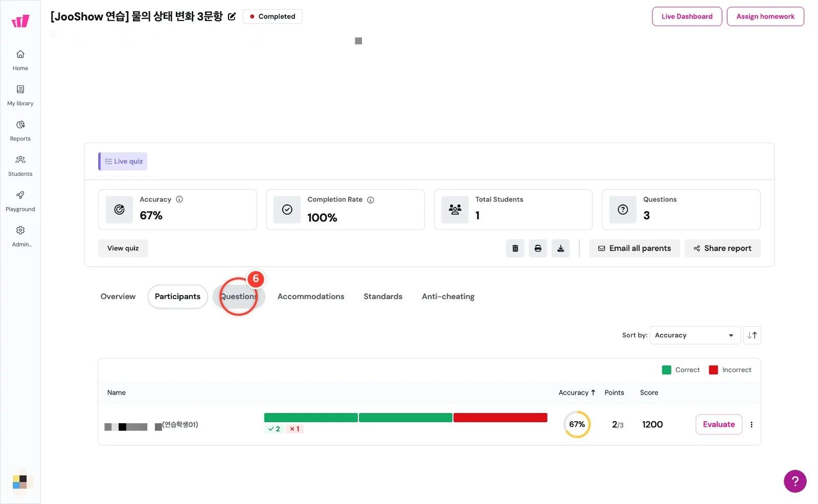Click the profile avatar in sidebar
The image size is (818, 504).
click(x=20, y=482)
